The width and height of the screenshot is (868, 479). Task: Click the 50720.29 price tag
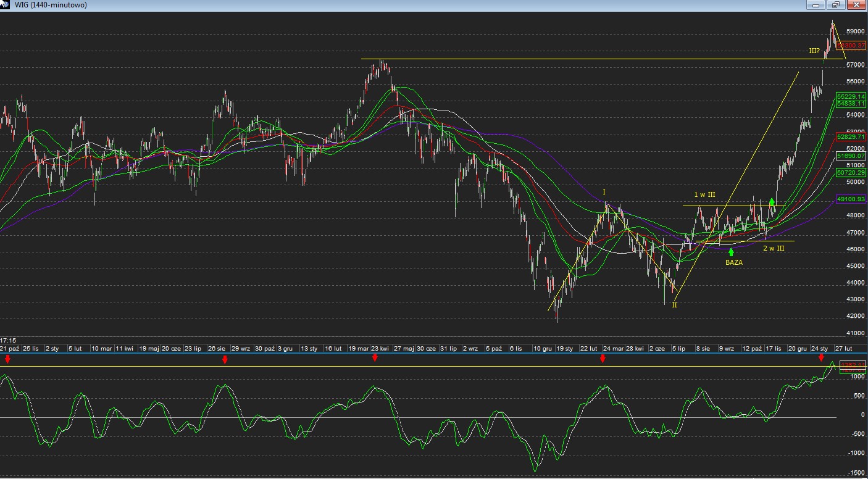tap(850, 173)
